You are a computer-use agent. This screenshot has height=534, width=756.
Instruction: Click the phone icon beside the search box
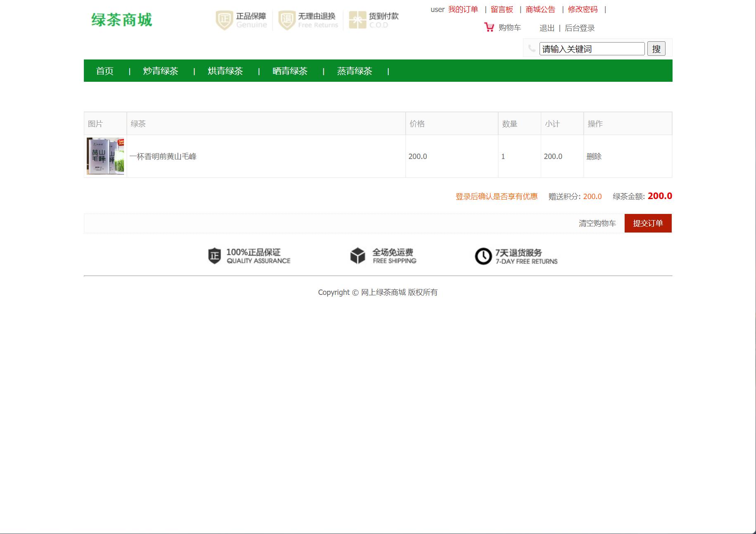pos(532,48)
